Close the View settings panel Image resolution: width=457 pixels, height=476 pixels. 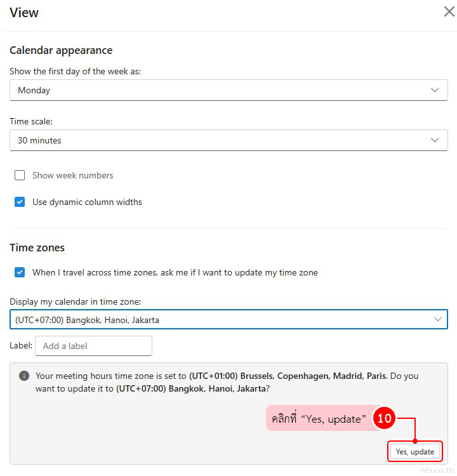tap(449, 11)
